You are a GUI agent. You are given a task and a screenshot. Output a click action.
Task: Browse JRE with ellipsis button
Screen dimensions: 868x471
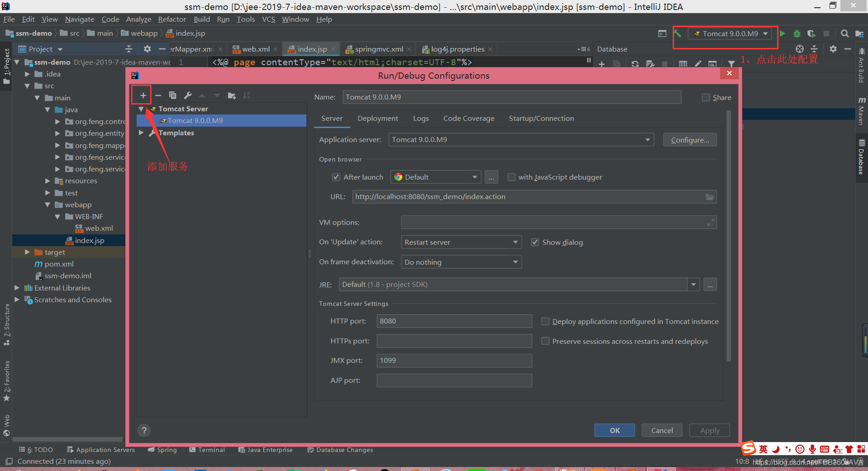coord(710,285)
